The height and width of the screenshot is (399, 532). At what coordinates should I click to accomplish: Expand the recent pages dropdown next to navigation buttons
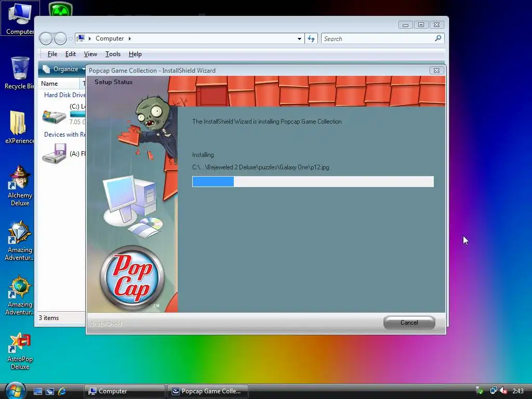point(71,39)
